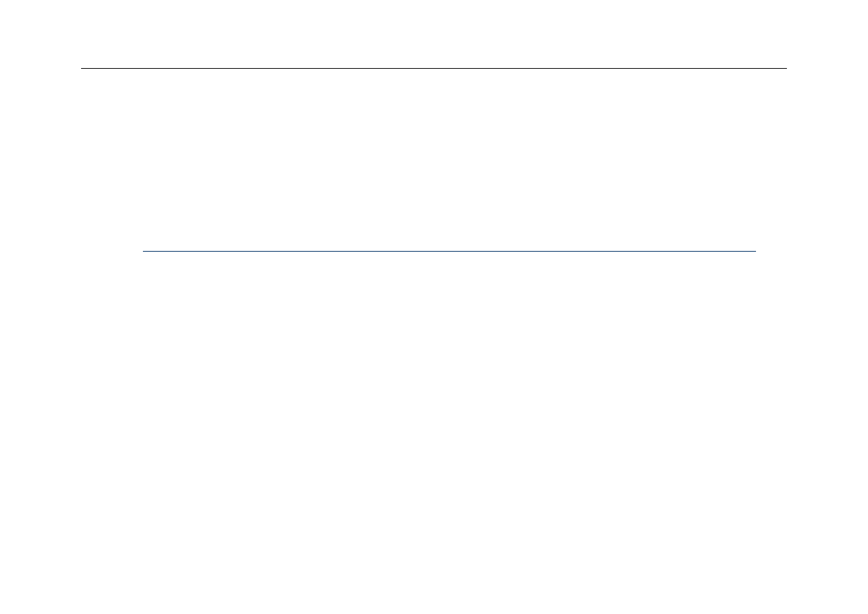
Task: Click the blank area between the two lines
Action: [434, 160]
